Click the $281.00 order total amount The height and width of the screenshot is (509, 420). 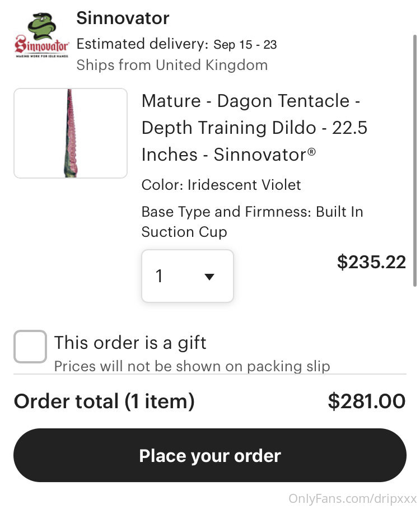click(367, 401)
